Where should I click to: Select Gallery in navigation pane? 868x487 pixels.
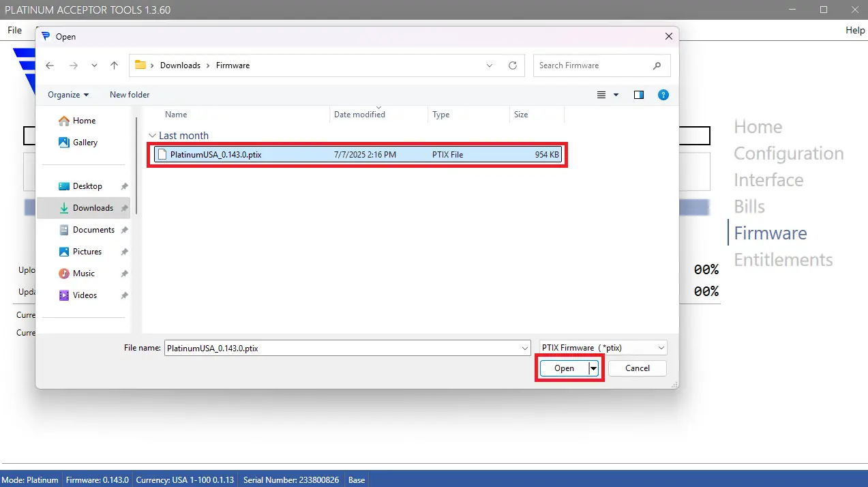click(x=85, y=143)
